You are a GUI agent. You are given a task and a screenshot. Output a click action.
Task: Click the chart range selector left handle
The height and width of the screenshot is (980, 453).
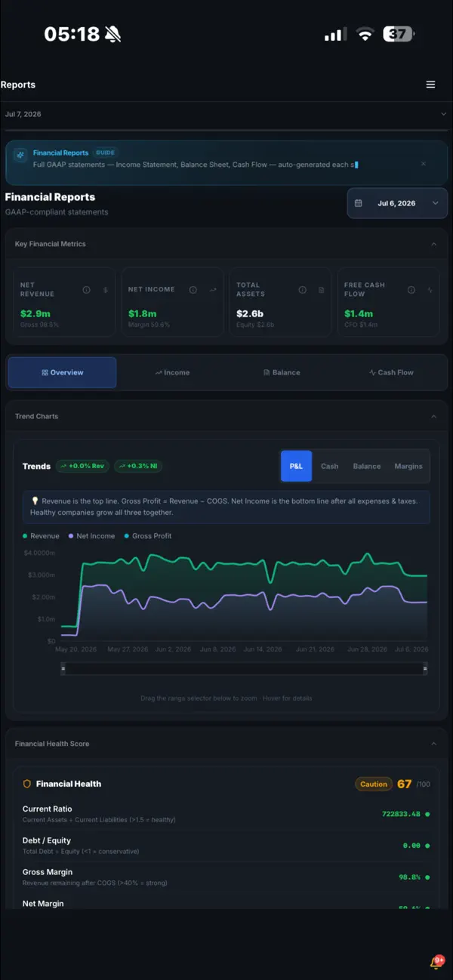(x=63, y=669)
